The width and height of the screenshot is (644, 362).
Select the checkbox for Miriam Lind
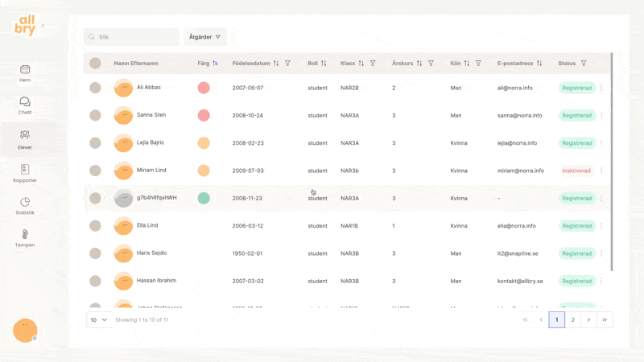click(95, 171)
